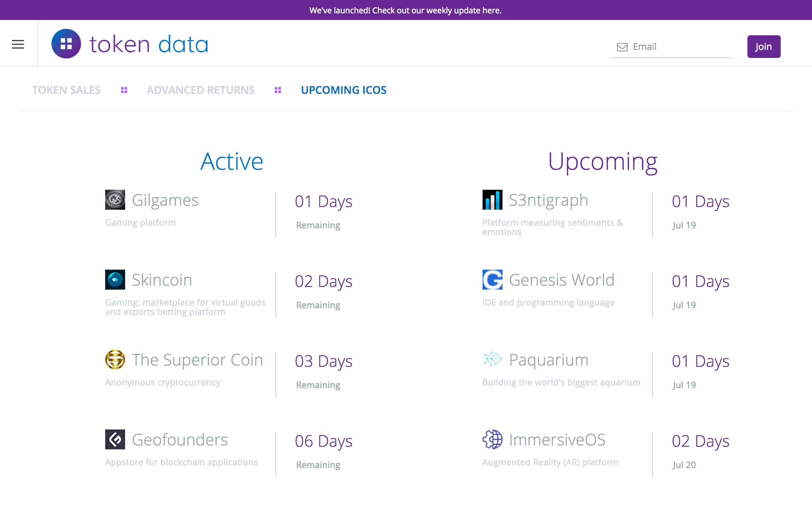This screenshot has width=812, height=508.
Task: Select the UPCOMING ICOS tab
Action: (x=343, y=90)
